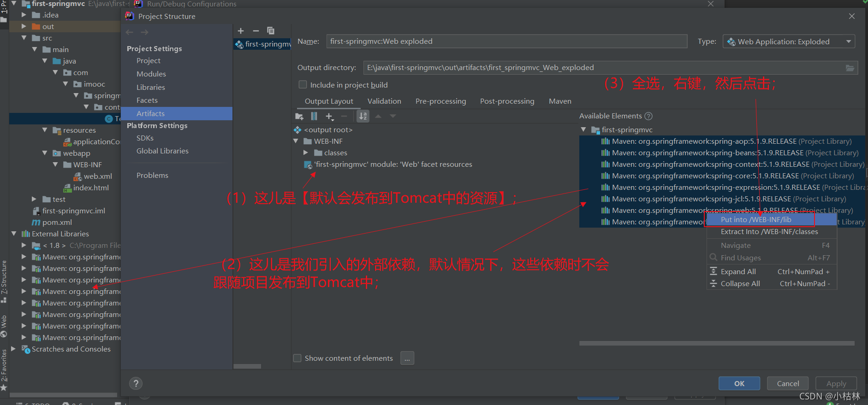Switch to the Validation tab
868x405 pixels.
point(384,101)
